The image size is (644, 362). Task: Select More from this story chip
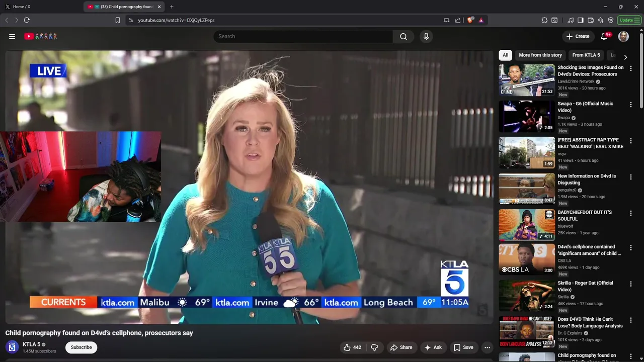pos(540,55)
